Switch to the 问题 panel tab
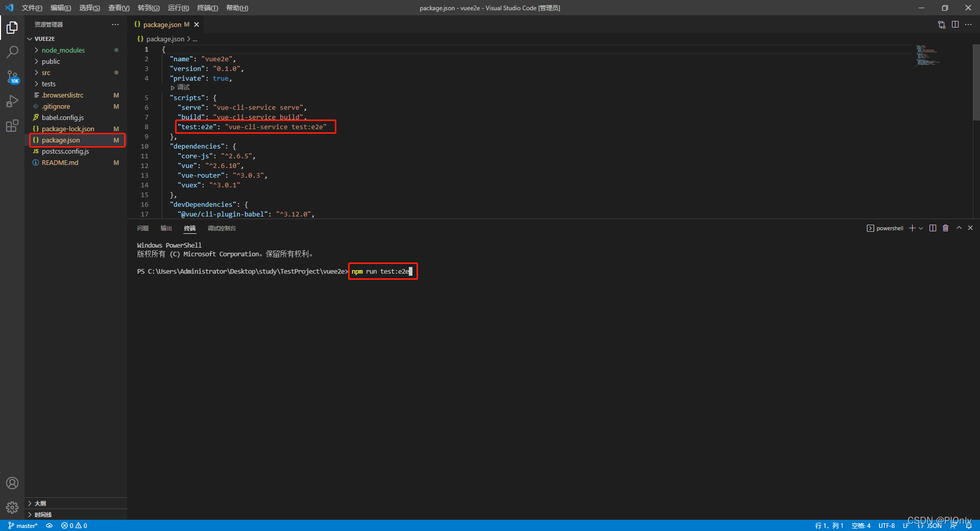The height and width of the screenshot is (531, 980). pyautogui.click(x=143, y=228)
